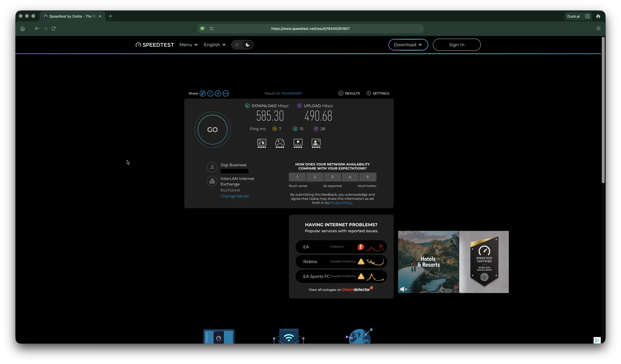Click the 585.30 download speed value

tap(270, 116)
